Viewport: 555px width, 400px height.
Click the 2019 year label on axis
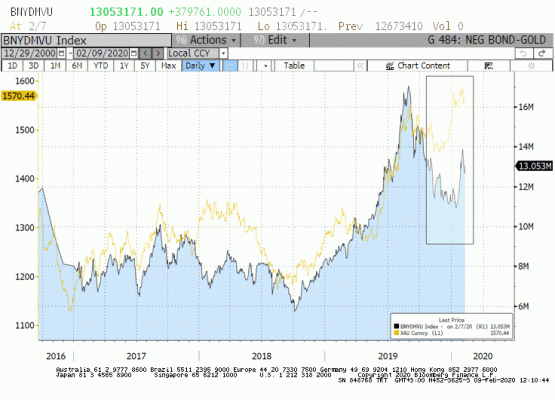(388, 356)
